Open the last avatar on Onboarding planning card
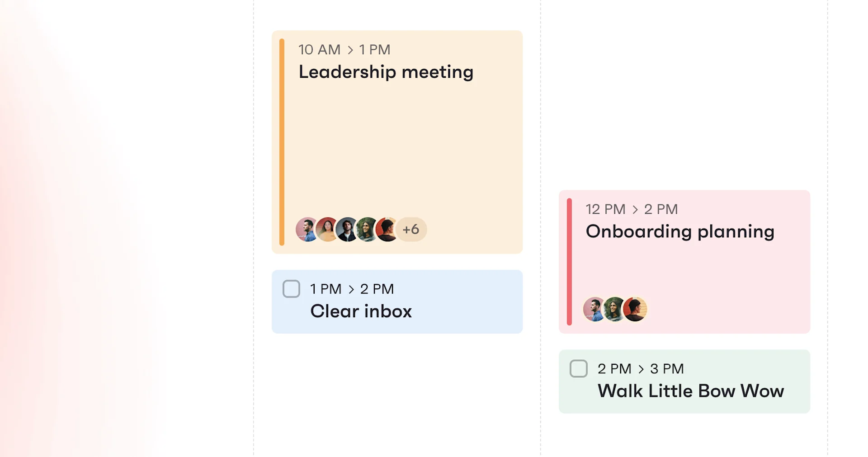This screenshot has height=457, width=868. (x=635, y=309)
